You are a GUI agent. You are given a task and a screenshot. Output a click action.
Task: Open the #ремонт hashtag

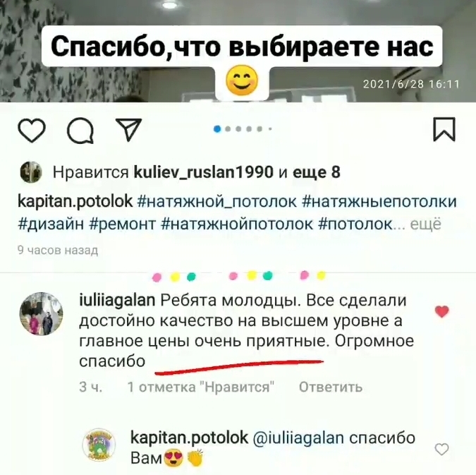point(122,224)
